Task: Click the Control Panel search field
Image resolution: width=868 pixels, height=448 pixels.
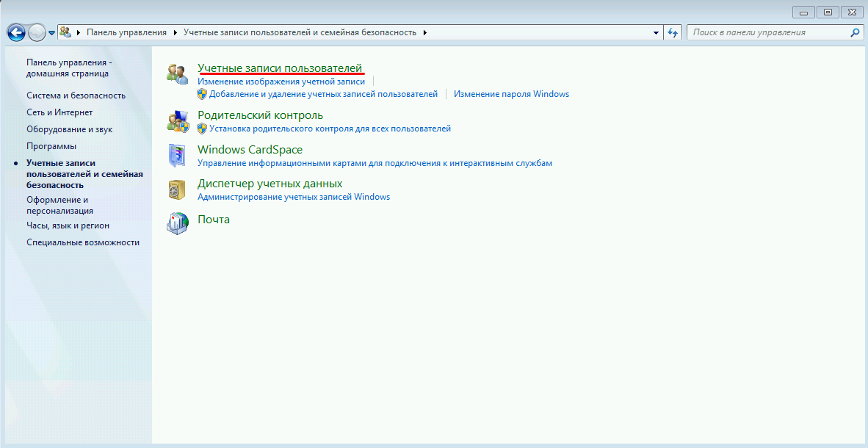Action: 767,32
